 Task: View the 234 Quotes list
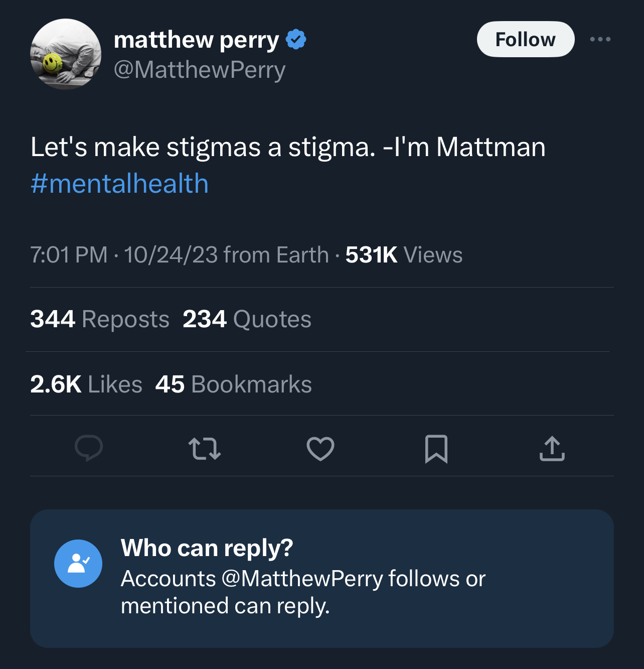[x=247, y=319]
